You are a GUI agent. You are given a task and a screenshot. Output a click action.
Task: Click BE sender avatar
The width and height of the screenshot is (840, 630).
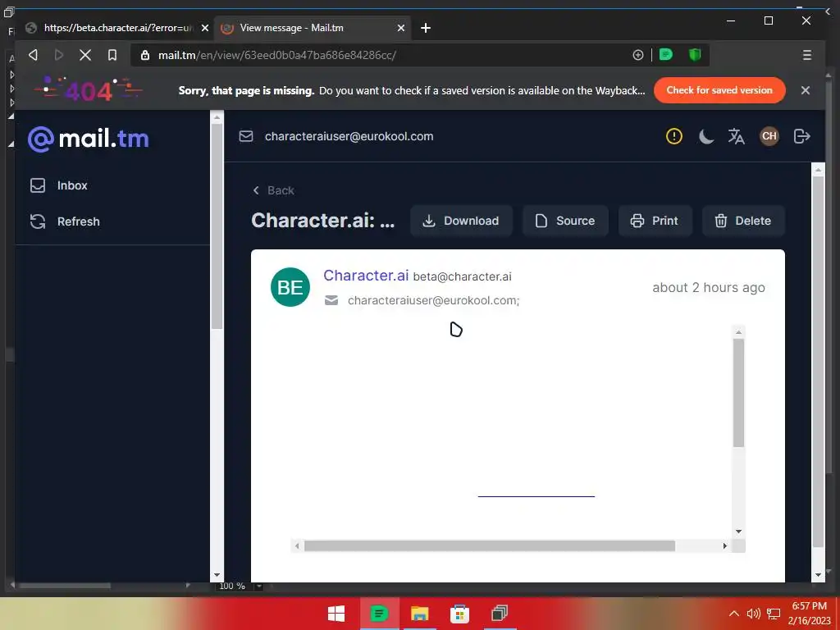click(290, 287)
